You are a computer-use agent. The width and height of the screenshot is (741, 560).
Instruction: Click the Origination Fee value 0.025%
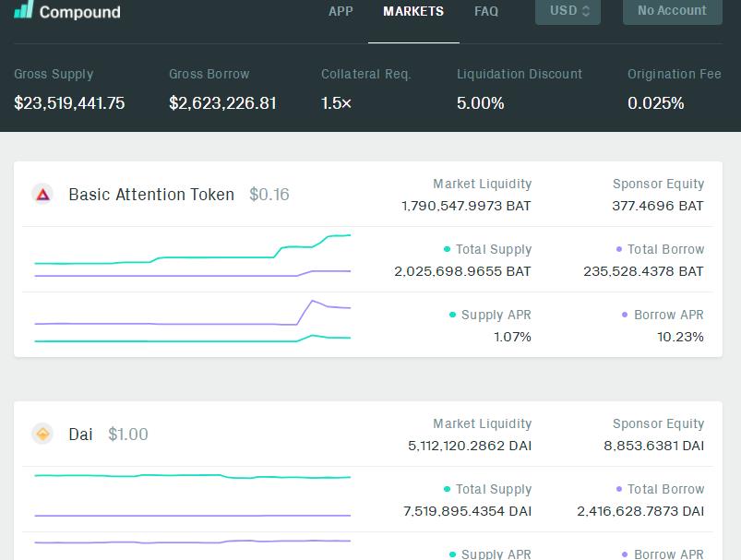(x=655, y=103)
